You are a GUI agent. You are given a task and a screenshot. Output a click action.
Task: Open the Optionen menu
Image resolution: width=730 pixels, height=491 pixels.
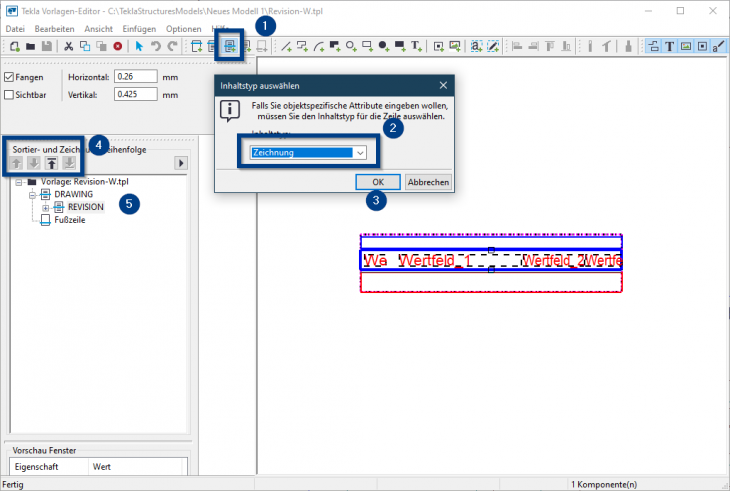coord(183,29)
